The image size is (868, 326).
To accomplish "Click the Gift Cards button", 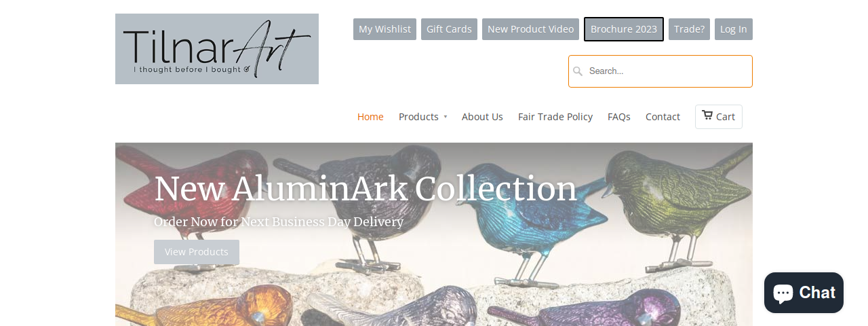I will (449, 29).
